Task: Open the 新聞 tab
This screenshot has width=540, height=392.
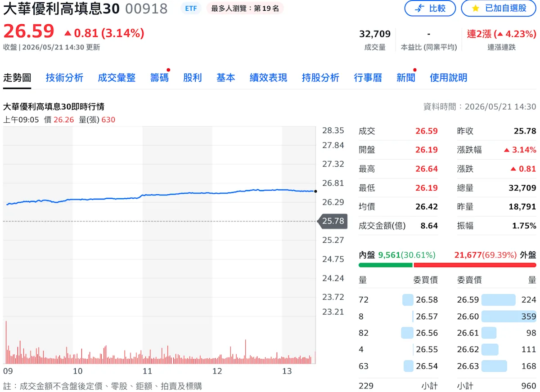Action: pos(406,78)
